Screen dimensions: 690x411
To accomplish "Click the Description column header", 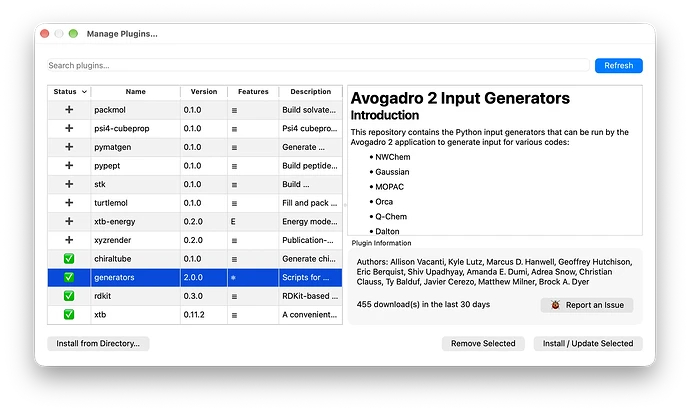I will (x=311, y=92).
